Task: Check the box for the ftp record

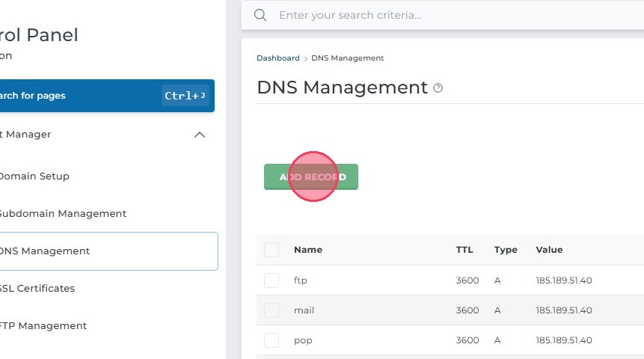Action: [272, 280]
